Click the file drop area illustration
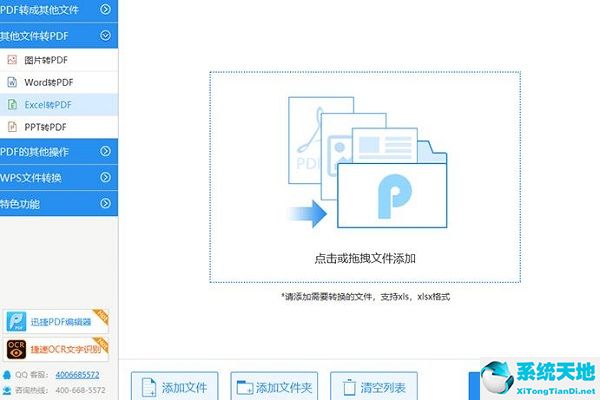600x400 pixels. [367, 163]
